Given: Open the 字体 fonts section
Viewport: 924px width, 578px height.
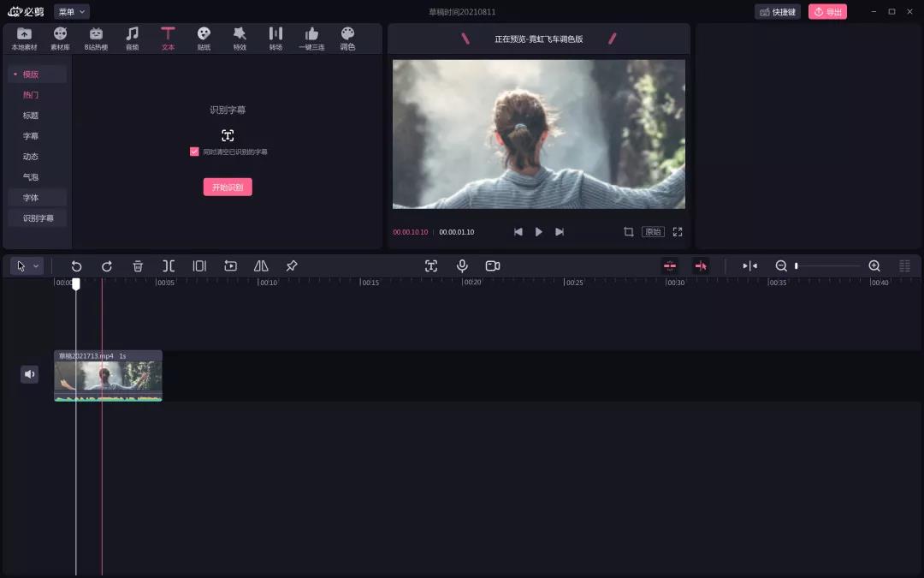Looking at the screenshot, I should [37, 198].
